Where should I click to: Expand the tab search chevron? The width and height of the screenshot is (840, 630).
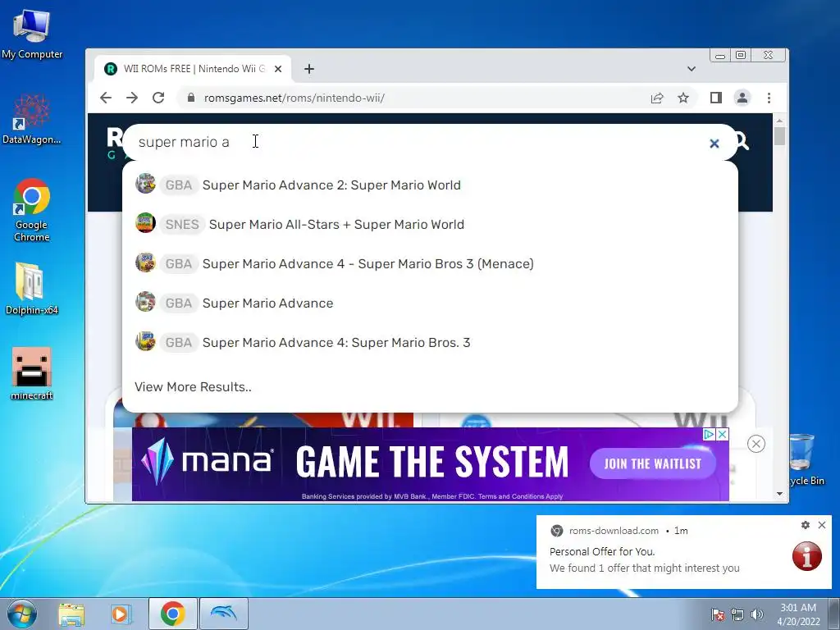691,69
